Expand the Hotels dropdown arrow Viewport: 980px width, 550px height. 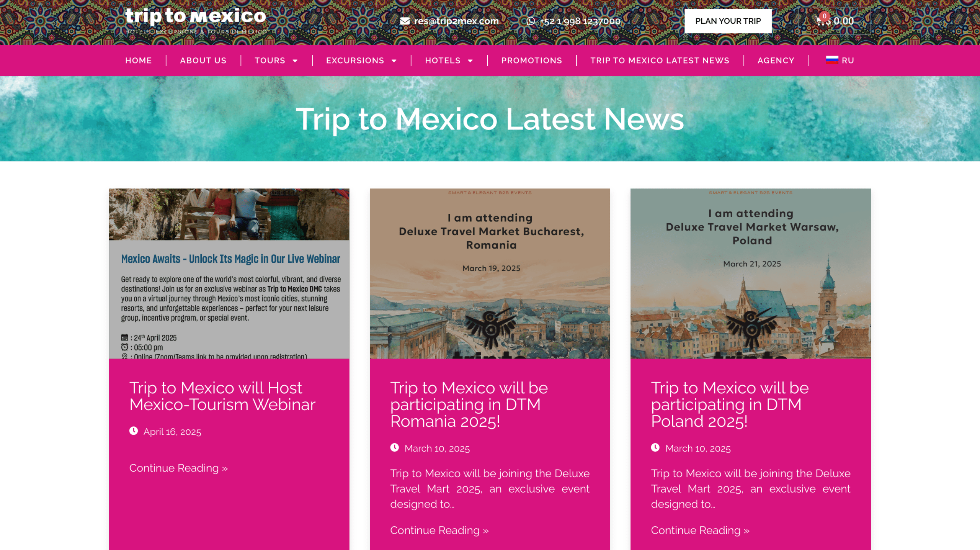point(470,61)
